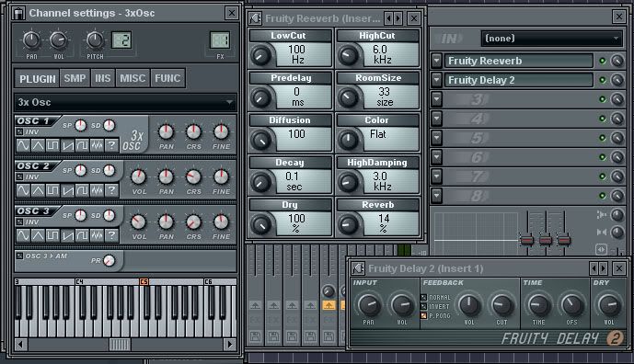Viewport: 634px width, 364px height.
Task: Open effect slot 4 dropdown arrow
Action: (436, 119)
